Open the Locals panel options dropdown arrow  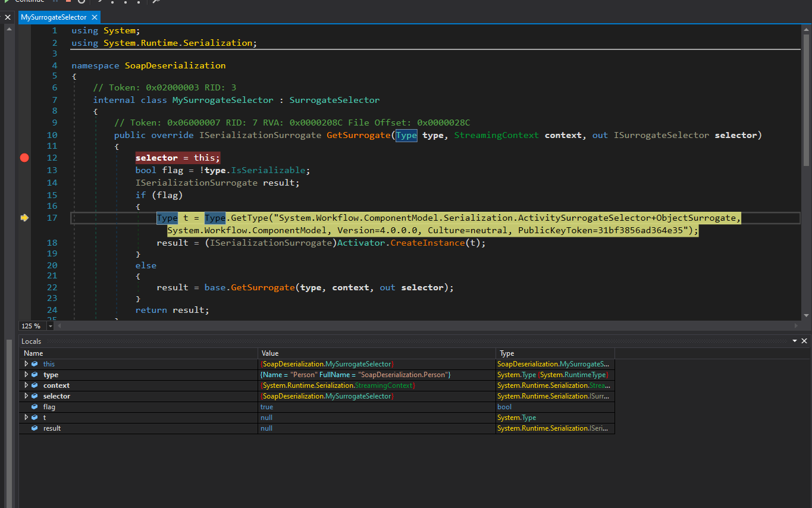coord(795,341)
